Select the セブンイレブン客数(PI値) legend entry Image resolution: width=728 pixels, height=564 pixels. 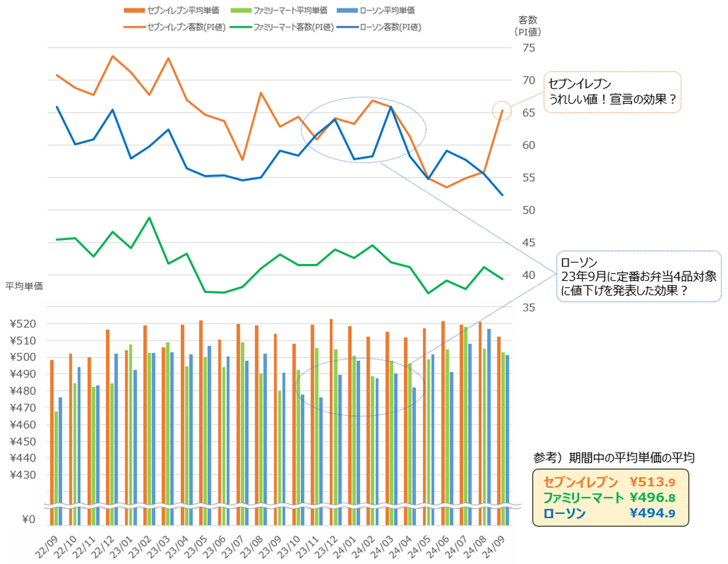[x=173, y=27]
